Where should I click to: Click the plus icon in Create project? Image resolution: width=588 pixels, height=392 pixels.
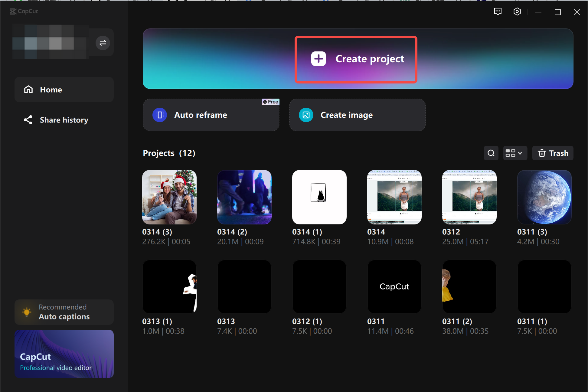point(318,59)
